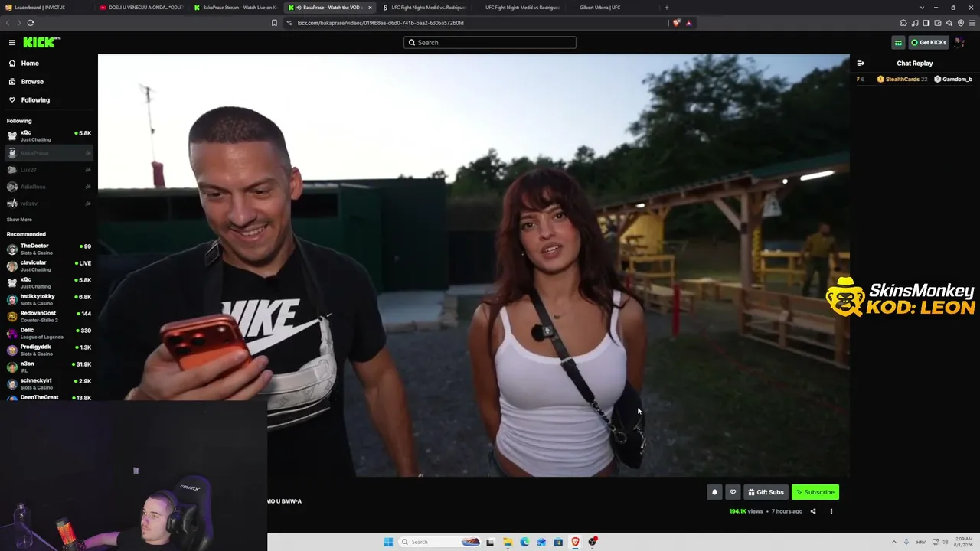
Task: Click n3on's avatar in Recommended
Action: click(x=12, y=367)
